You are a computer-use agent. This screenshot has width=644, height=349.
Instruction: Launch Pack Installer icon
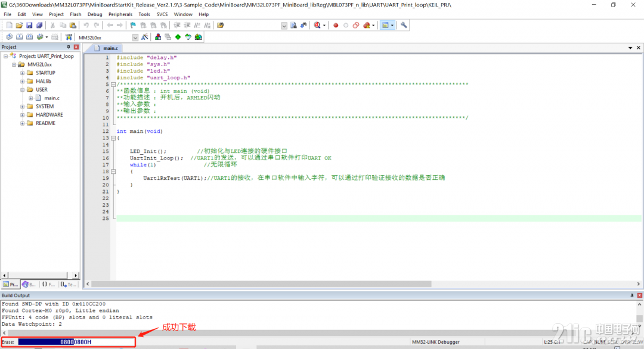point(199,37)
